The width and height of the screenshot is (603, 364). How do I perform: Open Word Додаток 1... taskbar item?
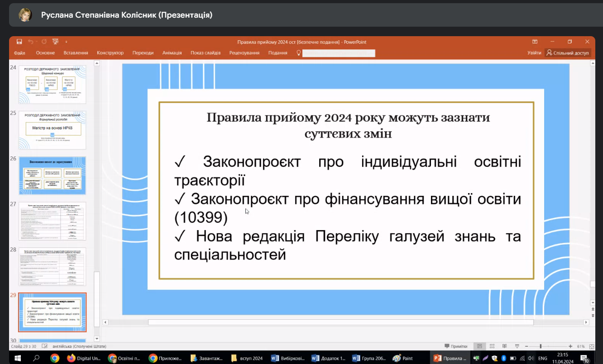click(x=328, y=358)
